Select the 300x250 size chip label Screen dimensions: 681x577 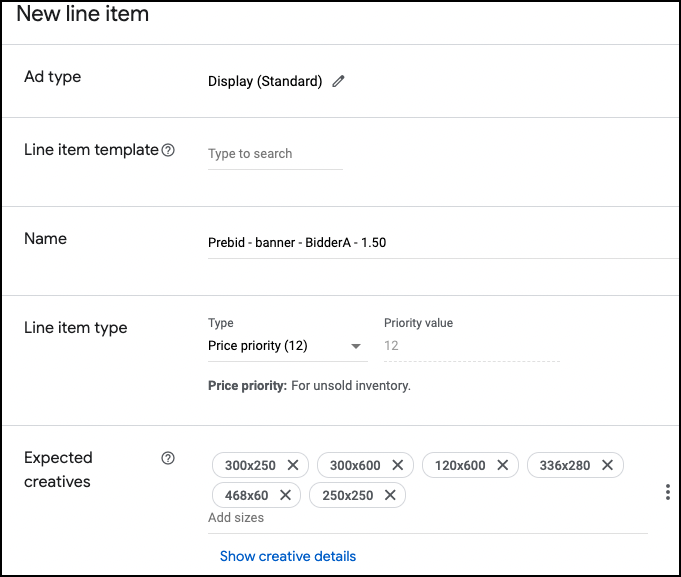click(x=249, y=465)
